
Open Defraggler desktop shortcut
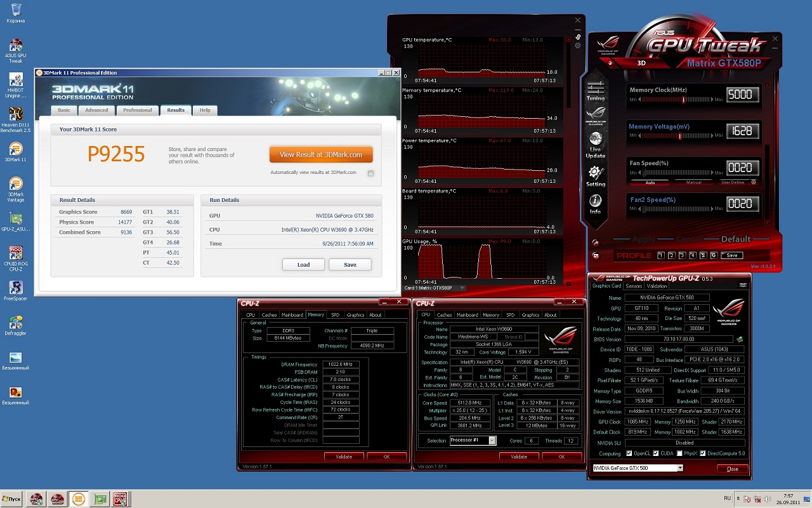[x=16, y=325]
